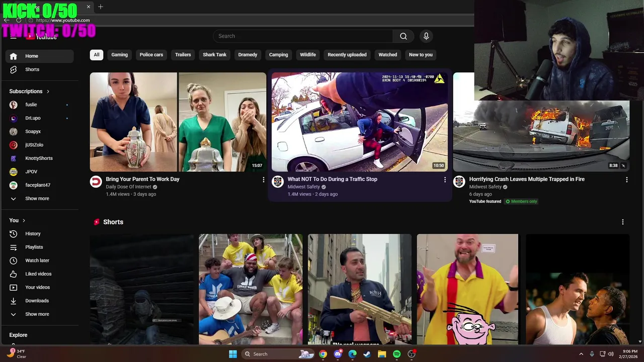Screen dimensions: 644x362
Task: Activate voice search microphone
Action: tap(426, 36)
